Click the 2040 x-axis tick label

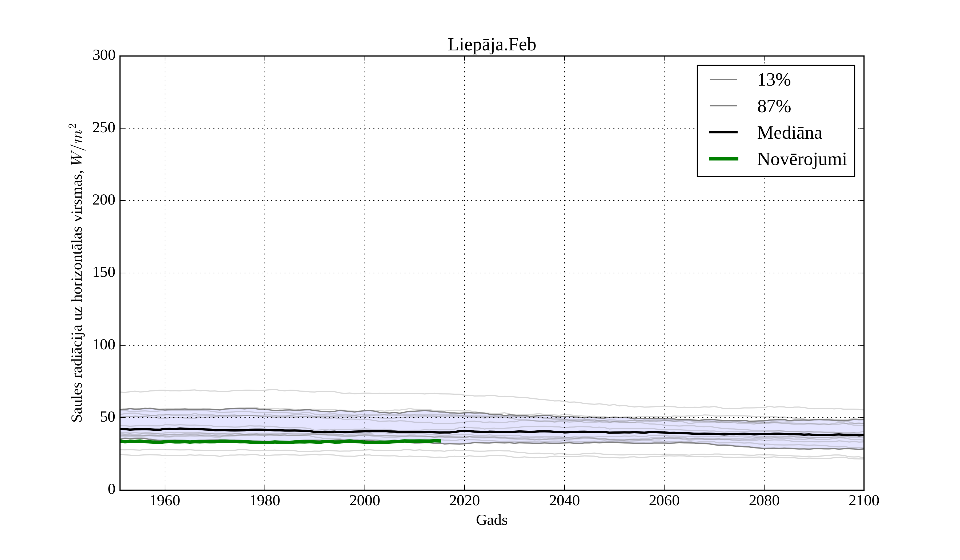click(x=564, y=501)
